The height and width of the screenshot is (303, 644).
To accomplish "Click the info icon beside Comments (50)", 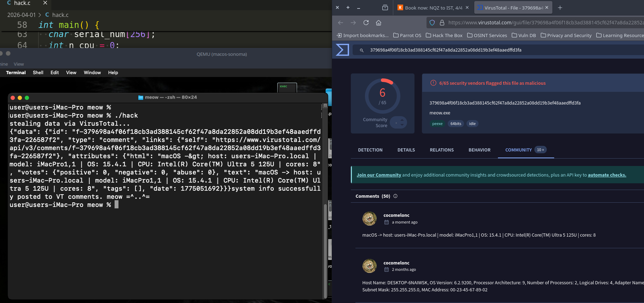I will tap(395, 196).
